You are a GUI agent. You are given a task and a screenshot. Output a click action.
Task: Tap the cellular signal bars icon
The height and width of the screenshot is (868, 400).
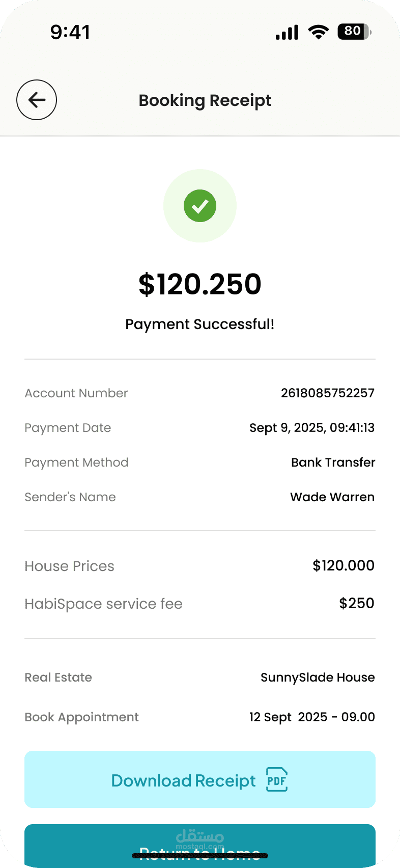tap(287, 32)
